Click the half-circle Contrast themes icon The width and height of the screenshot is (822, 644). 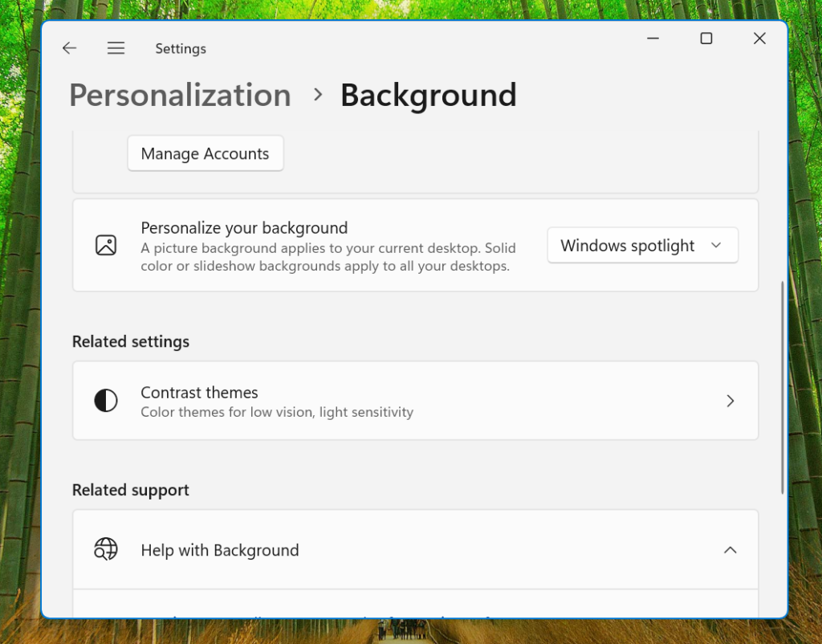click(x=106, y=400)
